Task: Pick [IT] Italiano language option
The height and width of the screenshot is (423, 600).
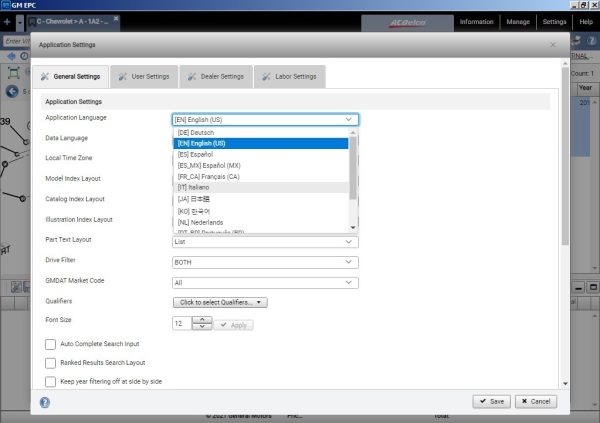Action: coord(261,188)
